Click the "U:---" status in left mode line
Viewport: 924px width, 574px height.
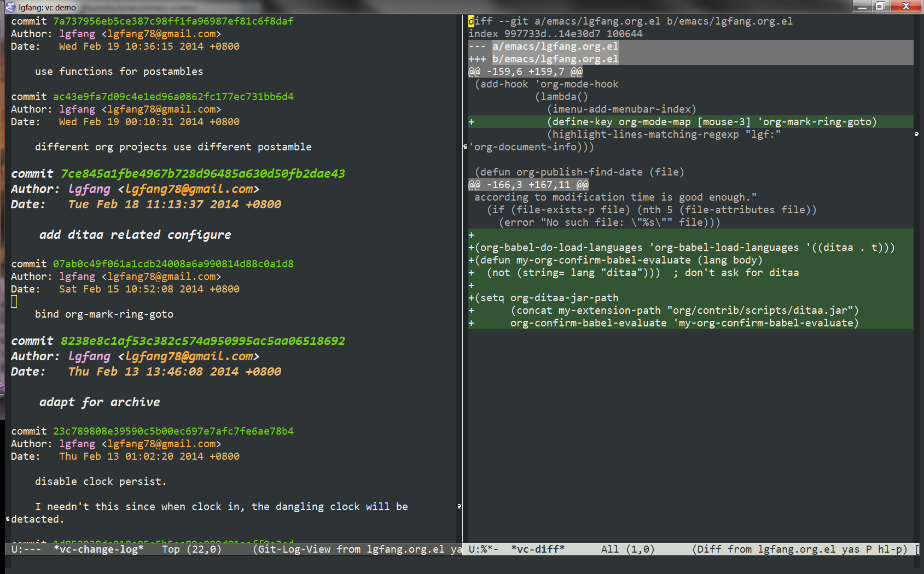coord(26,549)
